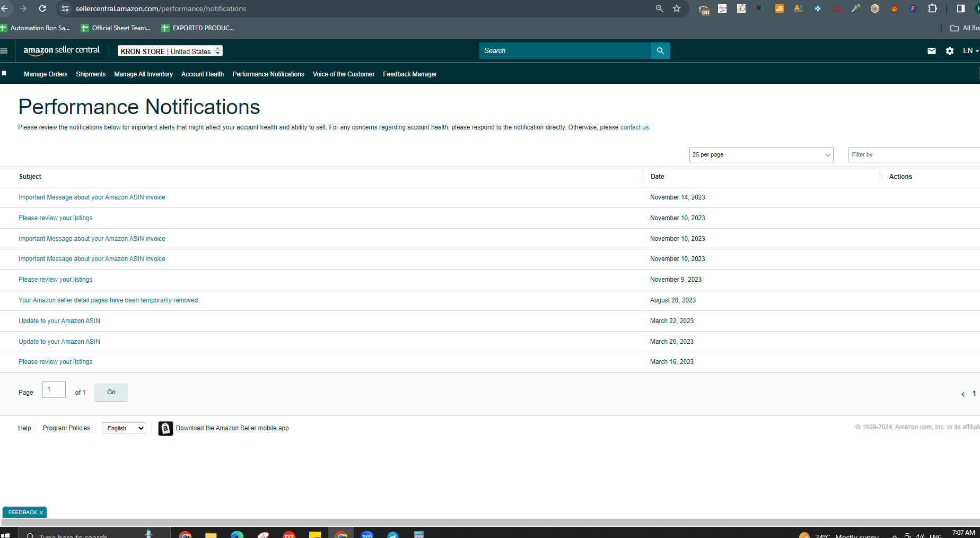Open Feedback Manager
980x538 pixels.
click(410, 74)
